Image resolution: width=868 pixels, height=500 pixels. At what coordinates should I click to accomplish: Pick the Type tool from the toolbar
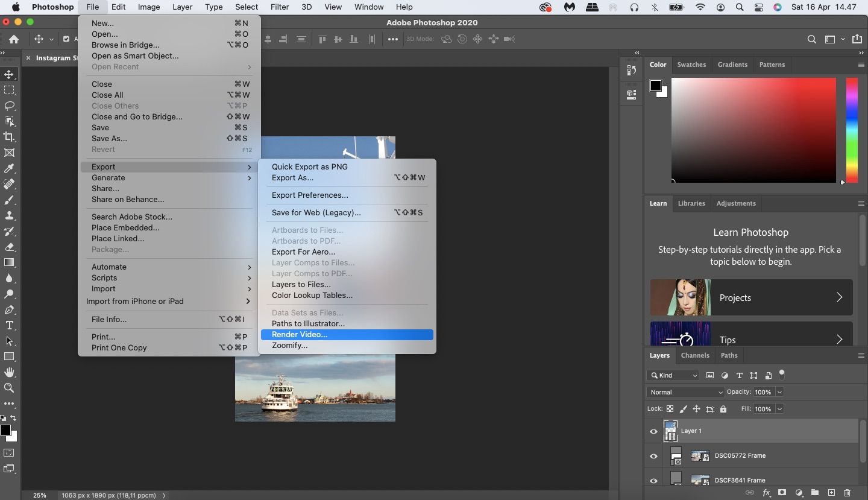pyautogui.click(x=9, y=325)
